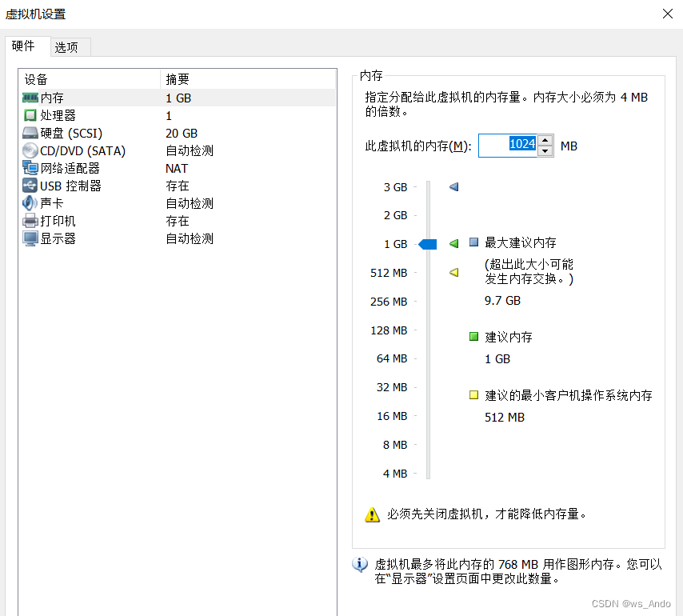
Task: Click the green recommended memory arrow marker
Action: 454,243
